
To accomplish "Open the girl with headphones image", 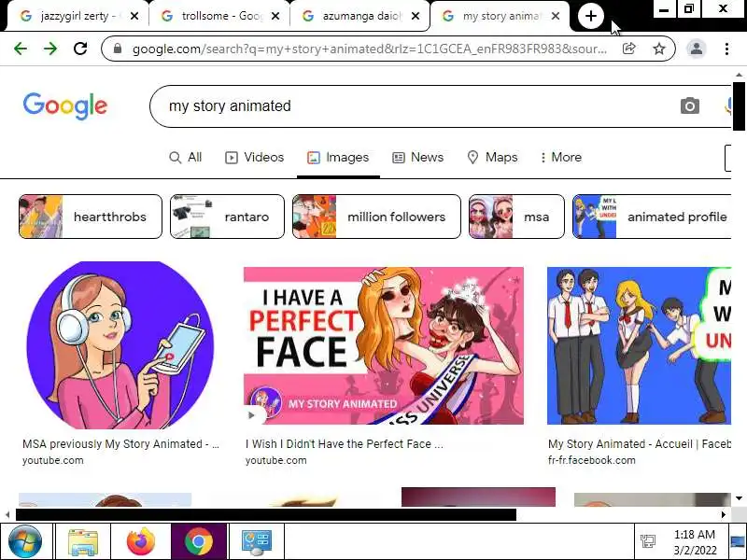I will pos(120,344).
